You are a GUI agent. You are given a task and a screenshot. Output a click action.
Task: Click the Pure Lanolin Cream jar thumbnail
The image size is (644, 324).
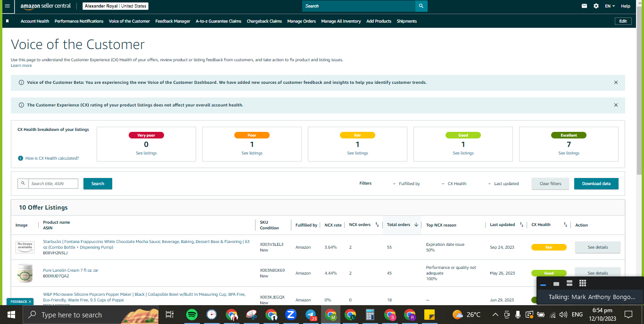(x=25, y=273)
